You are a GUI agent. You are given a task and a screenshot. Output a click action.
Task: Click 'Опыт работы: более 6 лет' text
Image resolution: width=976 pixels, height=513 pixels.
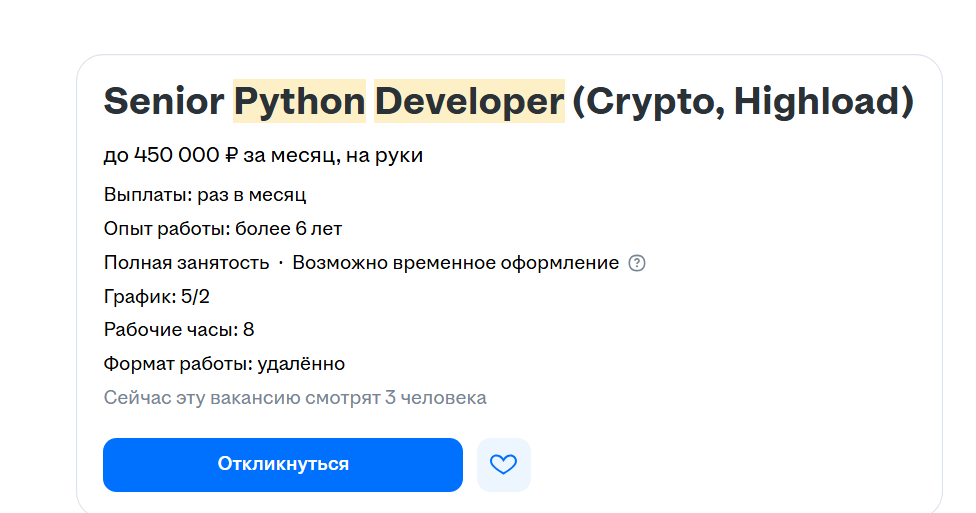pyautogui.click(x=223, y=229)
